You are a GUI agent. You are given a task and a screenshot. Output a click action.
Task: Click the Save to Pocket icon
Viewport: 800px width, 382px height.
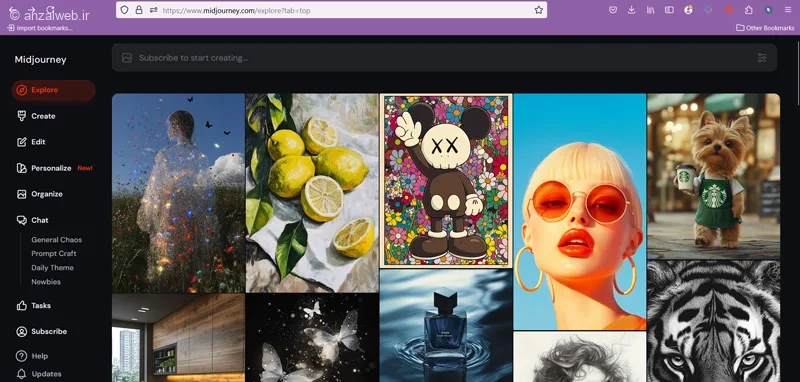coord(613,10)
